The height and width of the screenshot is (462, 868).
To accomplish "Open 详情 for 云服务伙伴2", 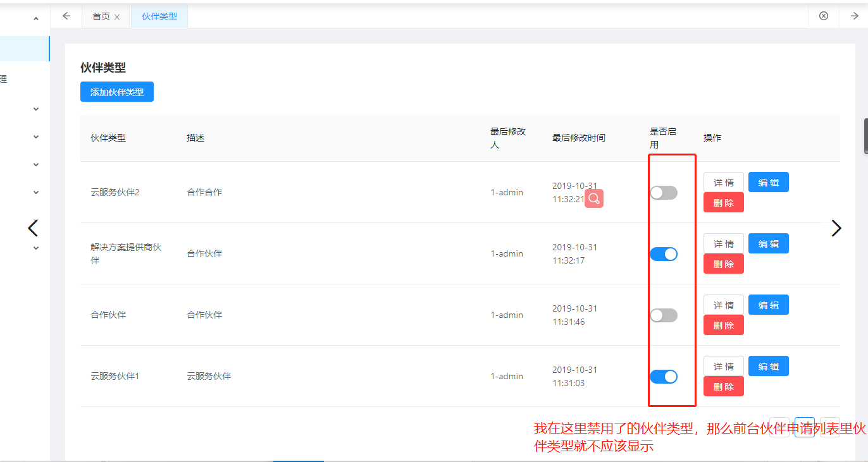I will [724, 183].
